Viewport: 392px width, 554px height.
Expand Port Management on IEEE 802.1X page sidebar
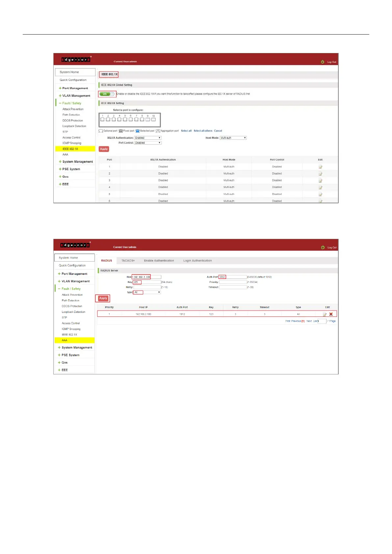(x=75, y=88)
